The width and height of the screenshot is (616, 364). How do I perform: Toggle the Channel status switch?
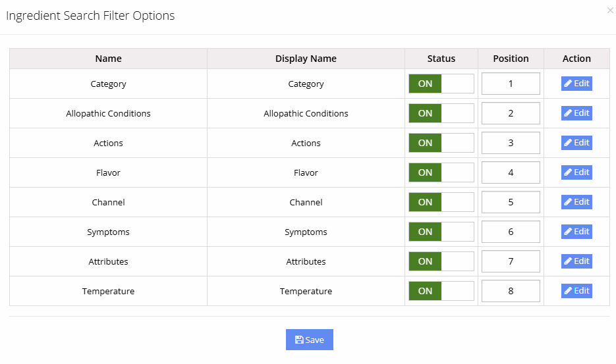tap(441, 202)
